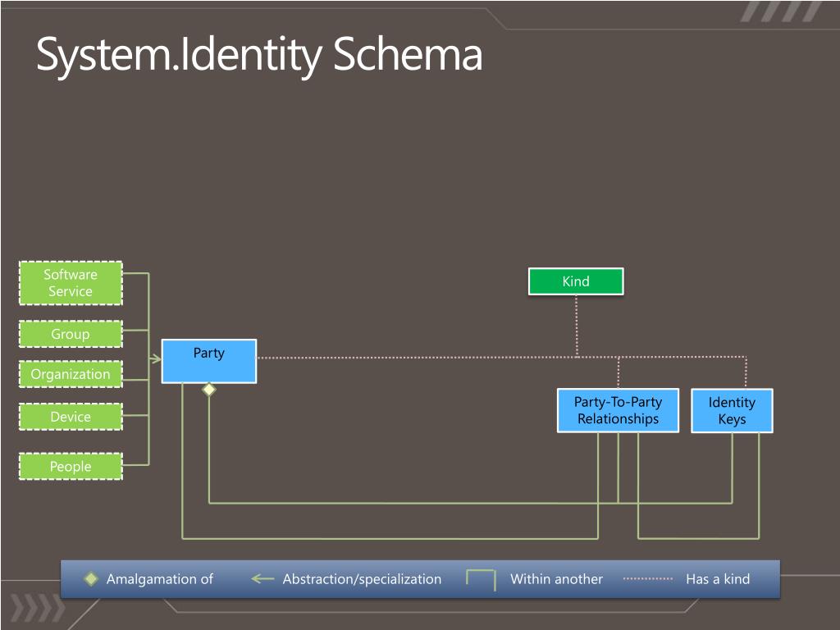Screen dimensions: 840x630
Task: Select the Organization box
Action: [x=71, y=374]
